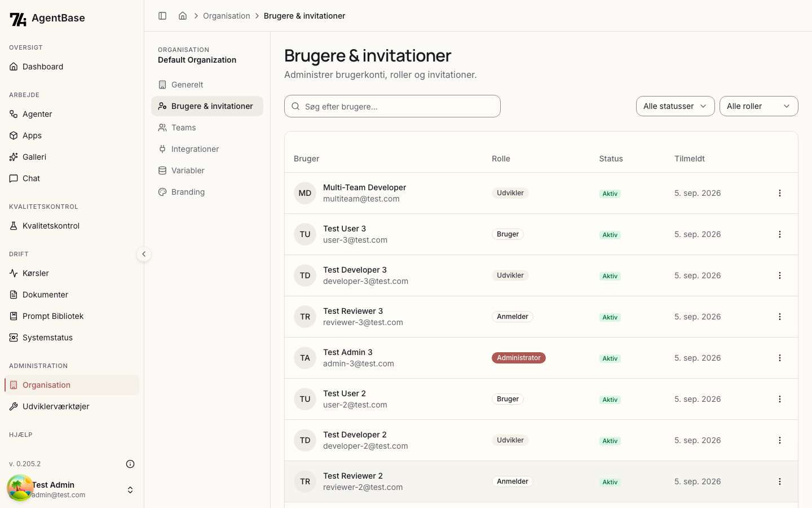Click the Variabler database icon

[x=162, y=170]
